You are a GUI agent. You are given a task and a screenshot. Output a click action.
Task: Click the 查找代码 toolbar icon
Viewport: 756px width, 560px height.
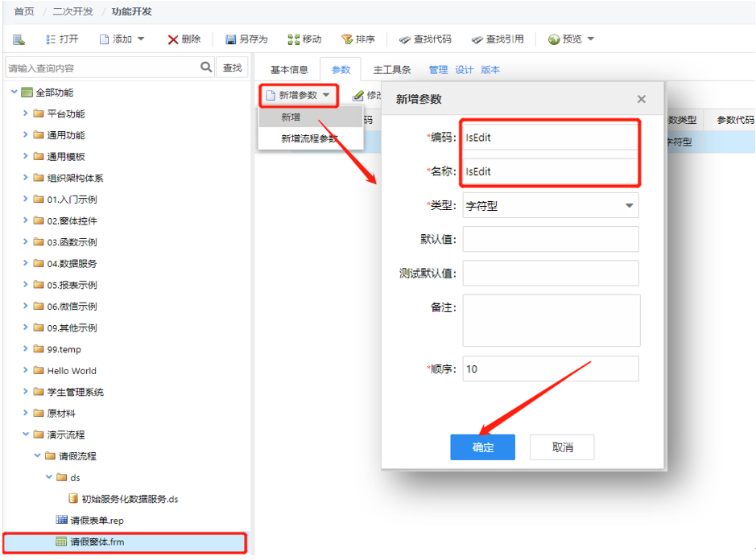pyautogui.click(x=405, y=39)
